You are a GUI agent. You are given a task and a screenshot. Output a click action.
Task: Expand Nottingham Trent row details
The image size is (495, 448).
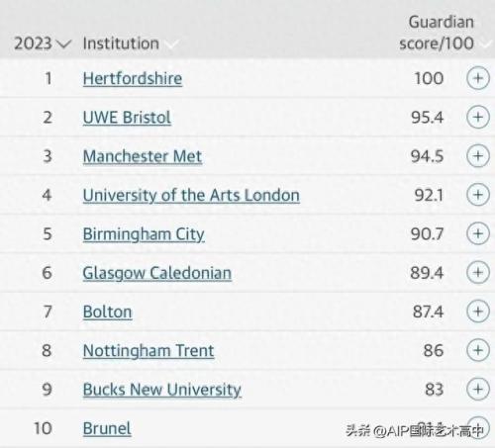point(478,350)
